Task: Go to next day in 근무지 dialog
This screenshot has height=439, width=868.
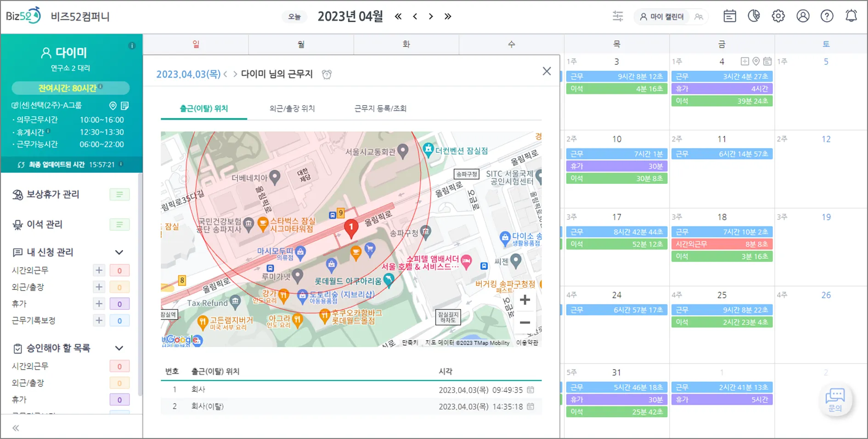Action: tap(235, 74)
